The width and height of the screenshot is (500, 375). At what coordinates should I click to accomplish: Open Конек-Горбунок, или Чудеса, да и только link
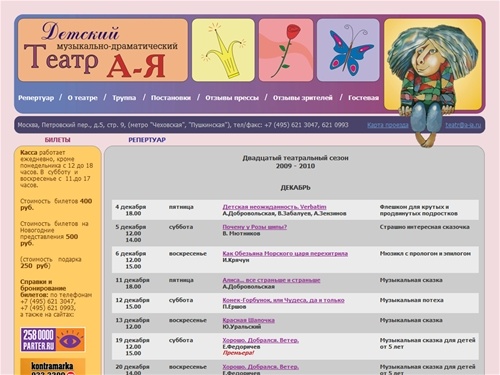(283, 300)
